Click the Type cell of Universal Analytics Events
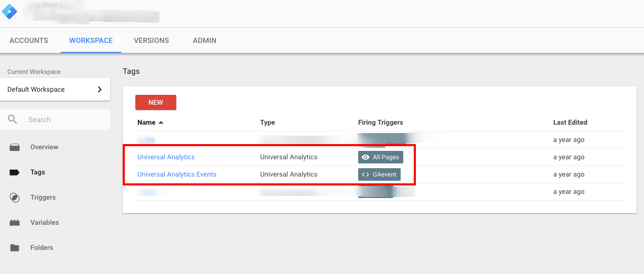644x274 pixels. [x=289, y=174]
